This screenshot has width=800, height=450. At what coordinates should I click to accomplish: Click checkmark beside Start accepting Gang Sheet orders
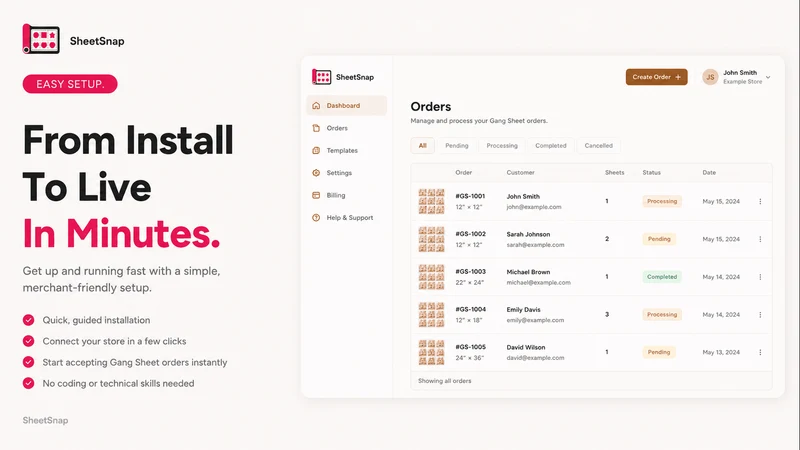pyautogui.click(x=29, y=362)
